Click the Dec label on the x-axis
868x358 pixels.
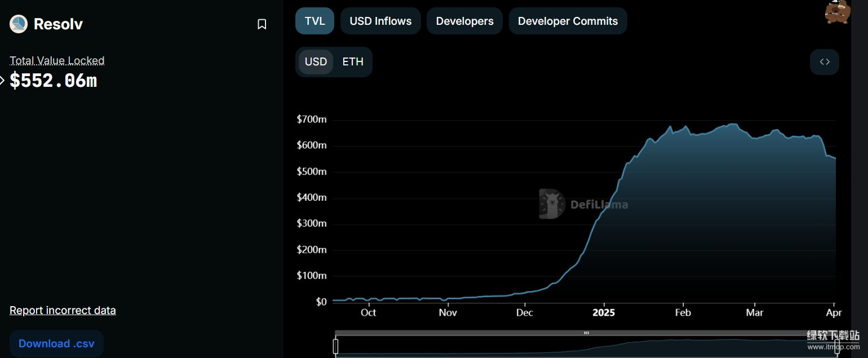524,312
